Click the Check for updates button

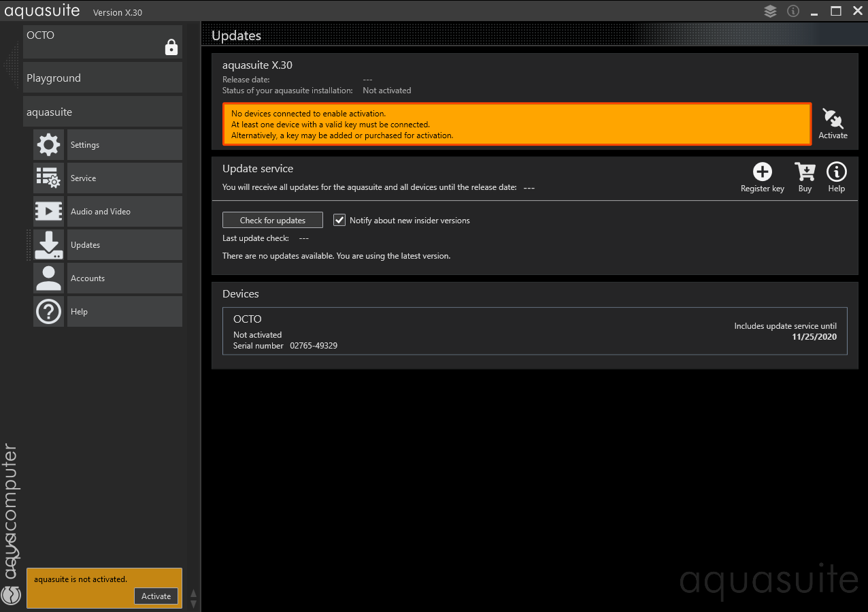(273, 220)
